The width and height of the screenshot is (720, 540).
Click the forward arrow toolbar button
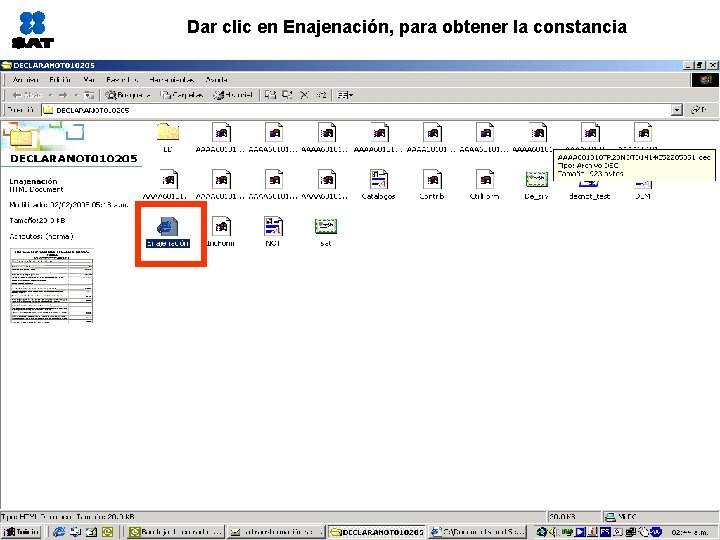point(63,95)
